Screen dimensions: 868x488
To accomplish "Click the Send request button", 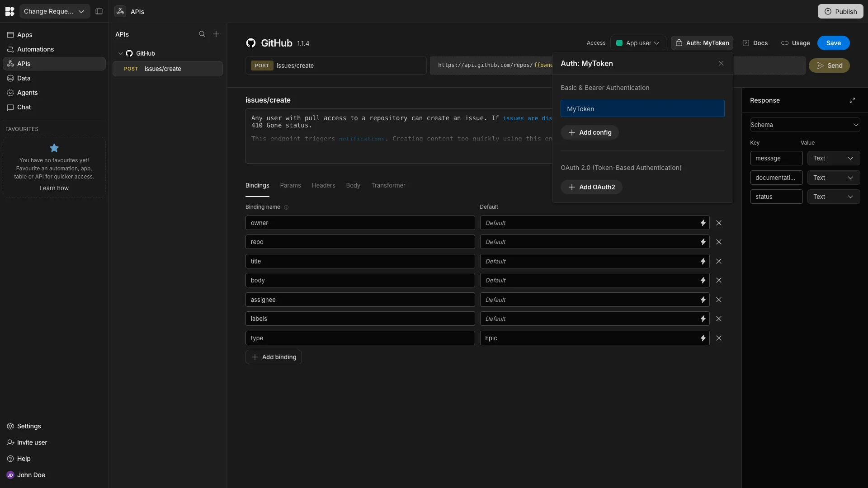I will [829, 66].
